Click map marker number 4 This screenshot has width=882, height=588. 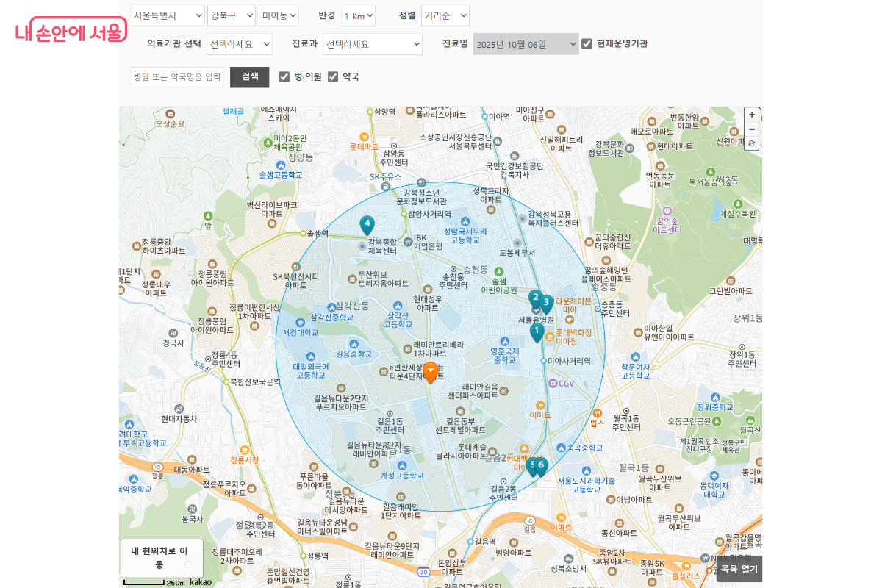367,224
